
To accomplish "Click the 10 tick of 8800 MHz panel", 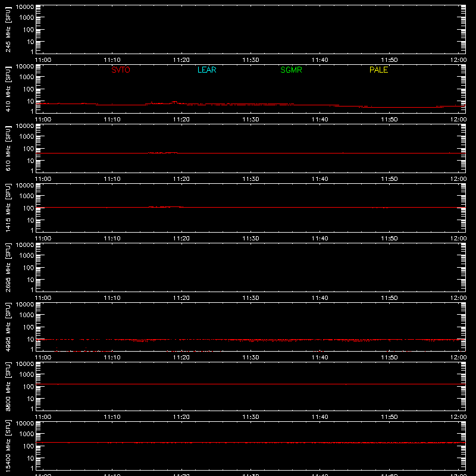I will (31, 399).
